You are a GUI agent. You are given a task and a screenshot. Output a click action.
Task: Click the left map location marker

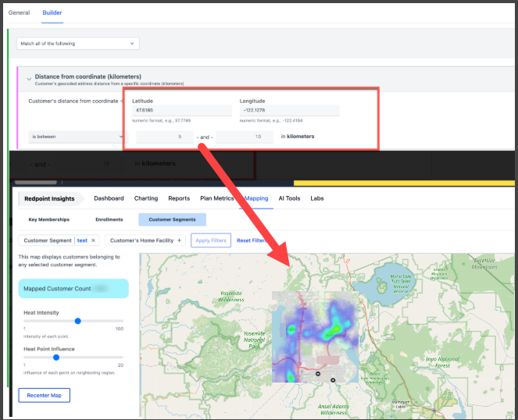[318, 374]
